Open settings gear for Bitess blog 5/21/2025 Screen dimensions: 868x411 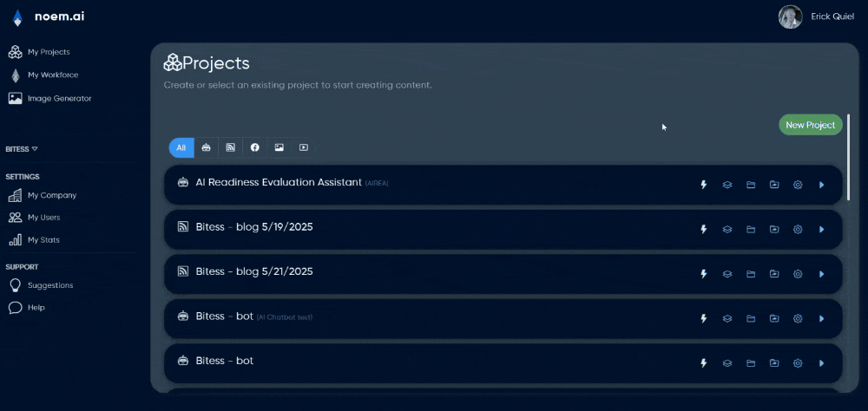(798, 274)
